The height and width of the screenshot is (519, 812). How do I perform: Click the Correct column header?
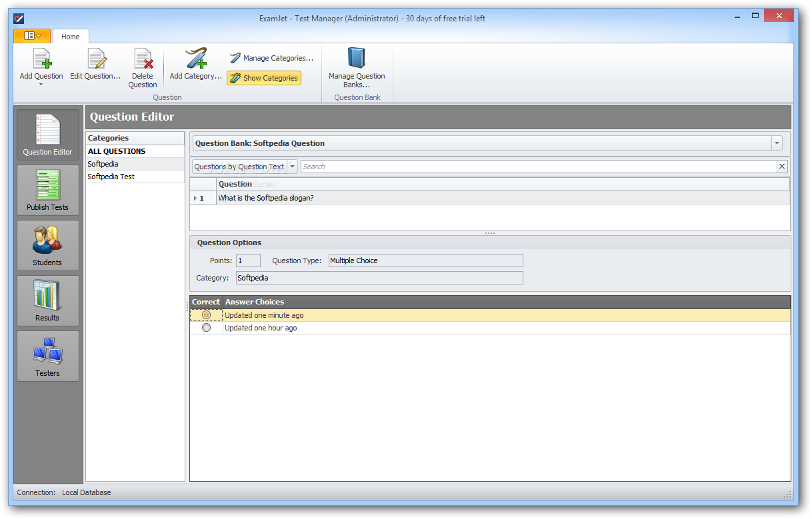click(x=206, y=302)
